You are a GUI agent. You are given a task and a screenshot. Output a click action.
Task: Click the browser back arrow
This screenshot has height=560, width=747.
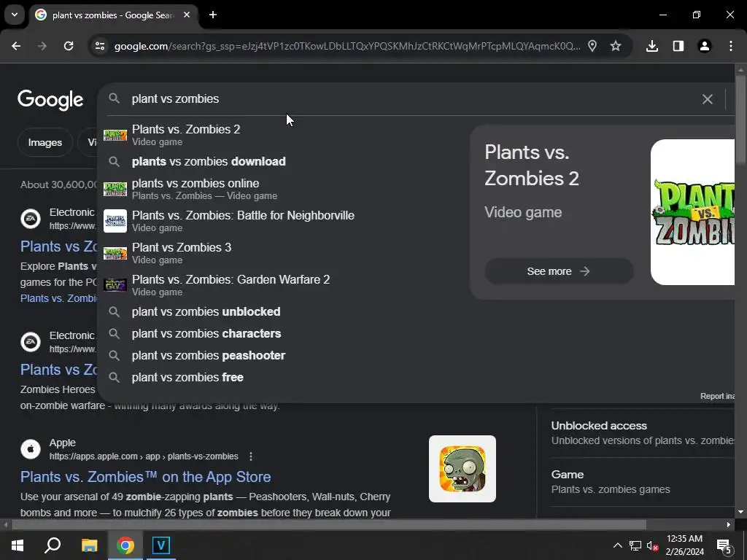(x=16, y=46)
